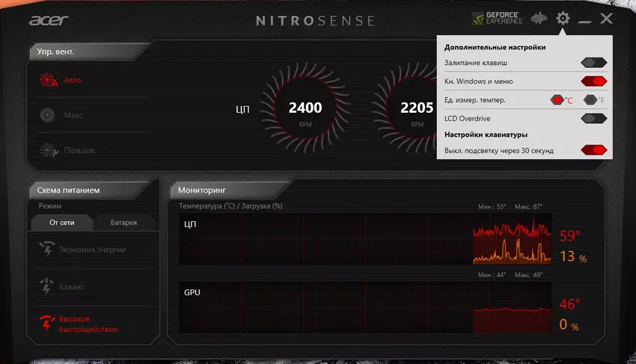The width and height of the screenshot is (636, 364).
Task: Switch to the От сети tab
Action: (x=64, y=222)
